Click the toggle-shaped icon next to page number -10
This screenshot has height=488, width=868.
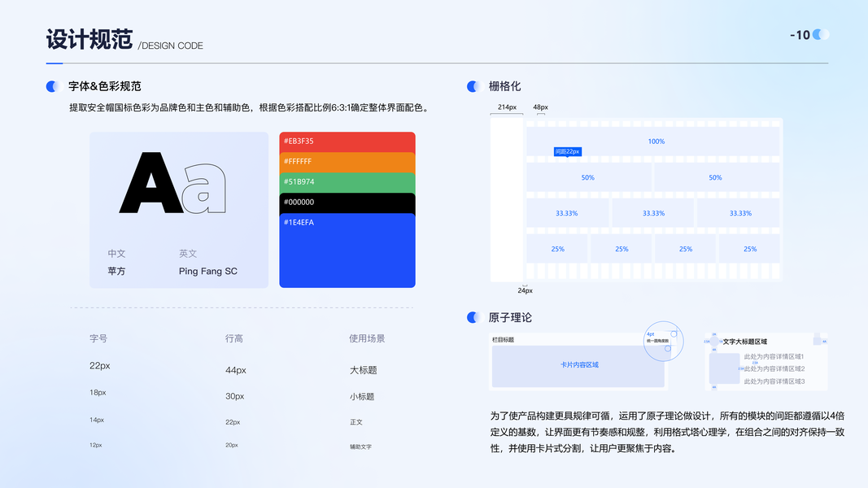[821, 34]
